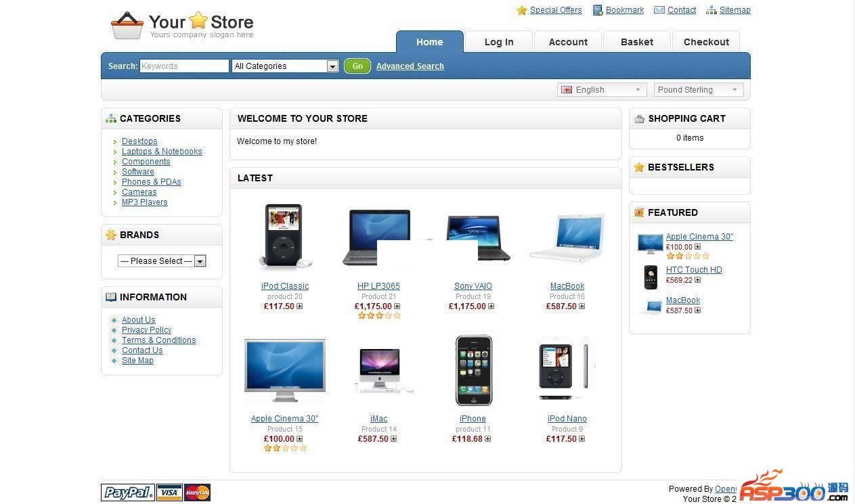The height and width of the screenshot is (504, 855).
Task: Click the Special Offers star icon
Action: point(521,10)
